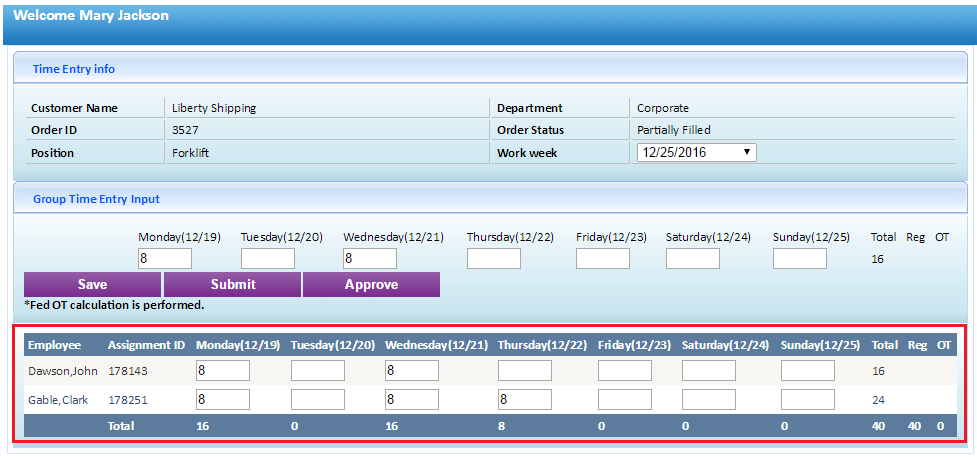Click the grand total 40 under Total column
The width and height of the screenshot is (977, 457).
879,426
